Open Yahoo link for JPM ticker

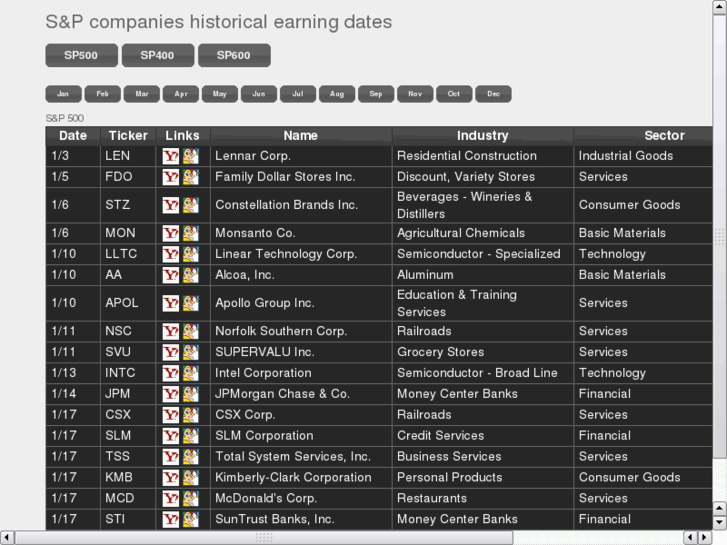pos(171,394)
